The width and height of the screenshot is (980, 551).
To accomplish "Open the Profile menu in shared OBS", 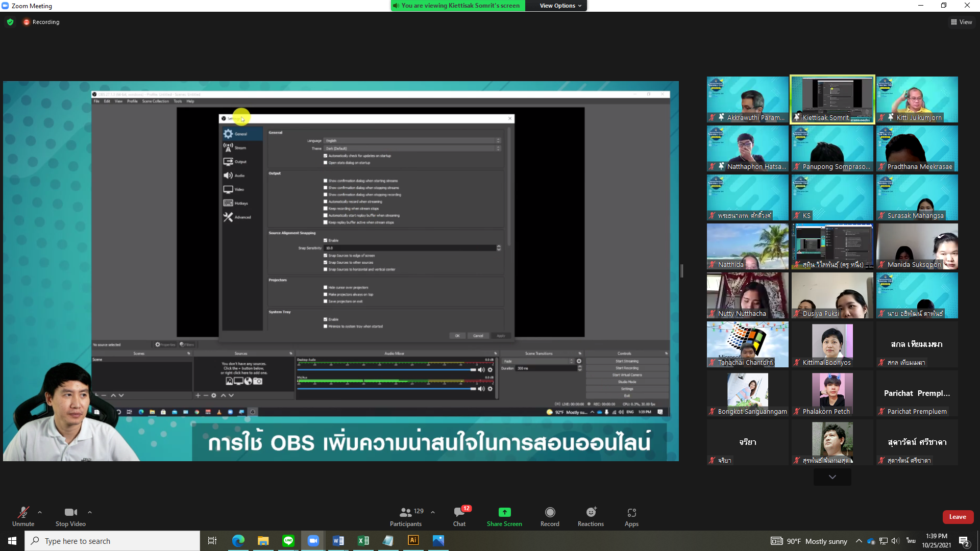I will 132,102.
